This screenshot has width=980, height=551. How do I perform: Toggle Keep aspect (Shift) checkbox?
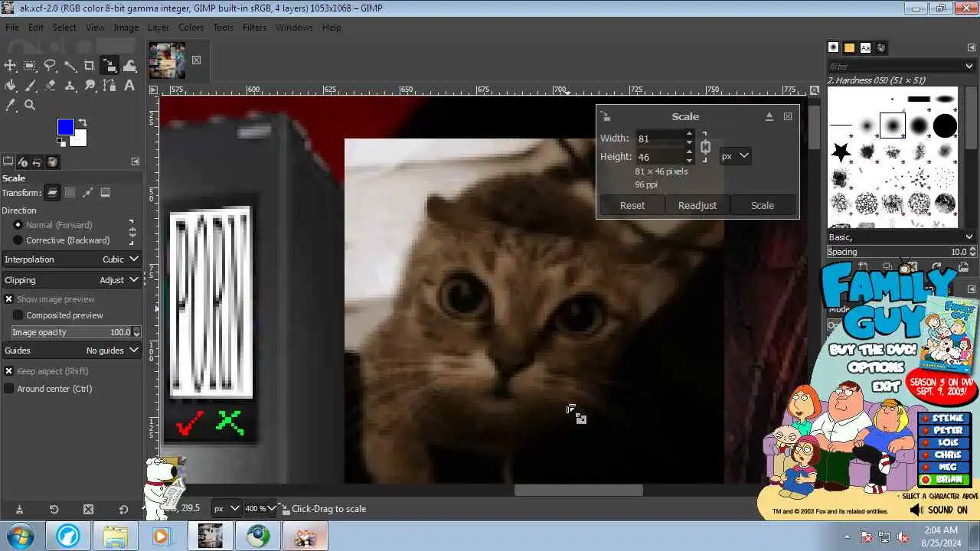(9, 371)
